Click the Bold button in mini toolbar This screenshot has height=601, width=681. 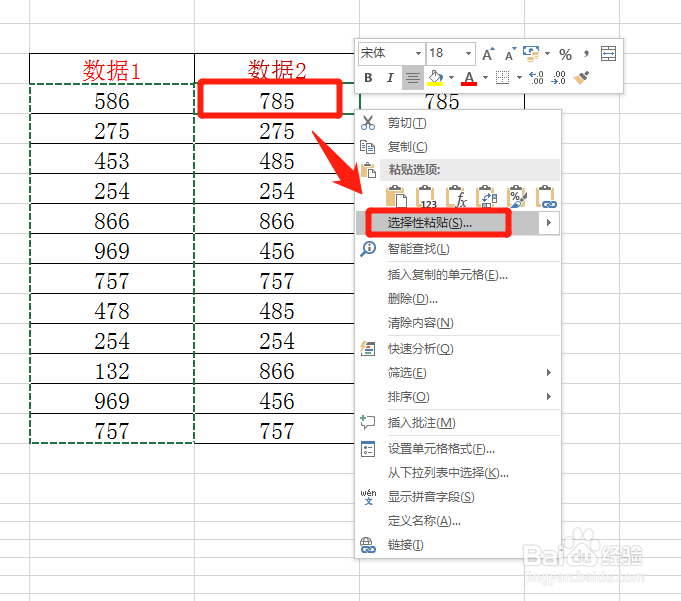pyautogui.click(x=368, y=78)
